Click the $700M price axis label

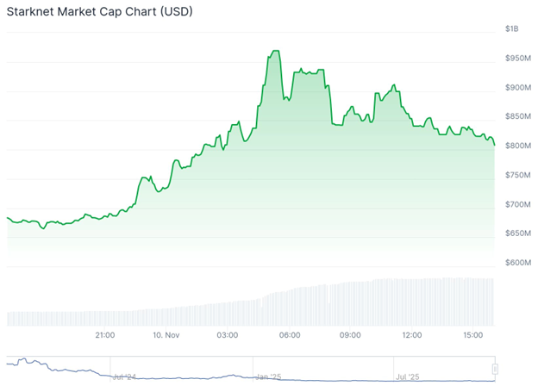[517, 204]
